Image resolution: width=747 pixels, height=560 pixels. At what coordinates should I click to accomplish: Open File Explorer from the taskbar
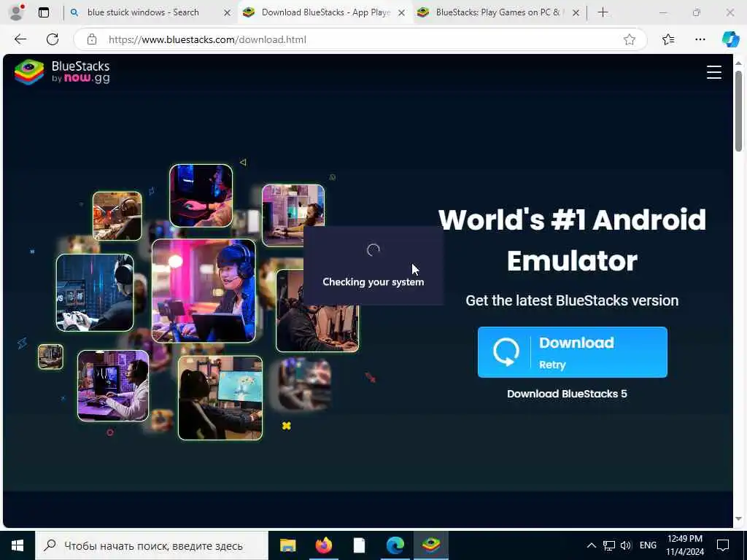tap(287, 545)
